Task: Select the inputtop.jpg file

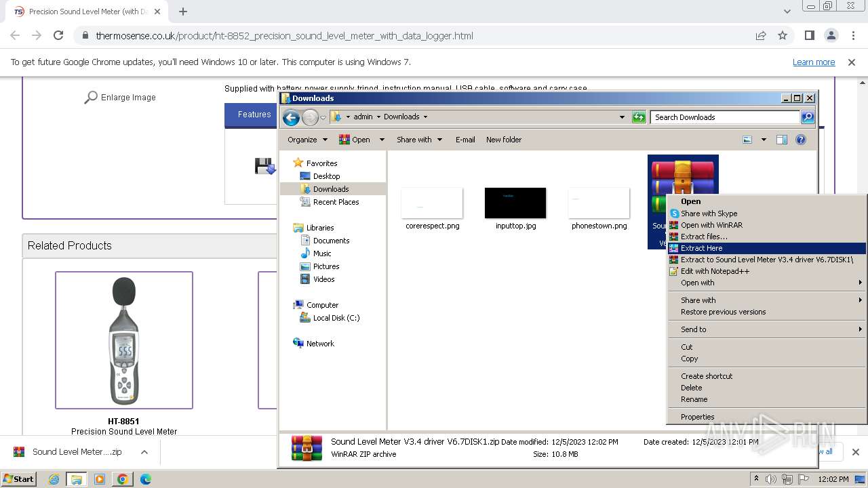Action: point(515,209)
